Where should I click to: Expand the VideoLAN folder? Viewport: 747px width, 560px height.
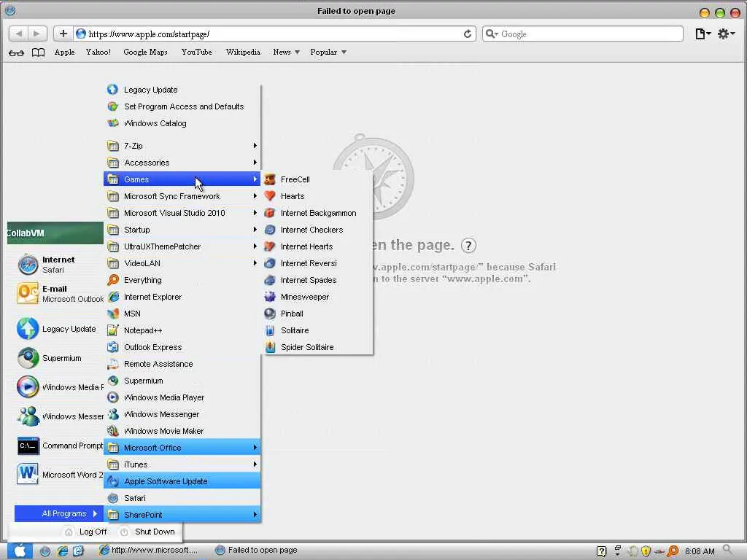tap(182, 263)
